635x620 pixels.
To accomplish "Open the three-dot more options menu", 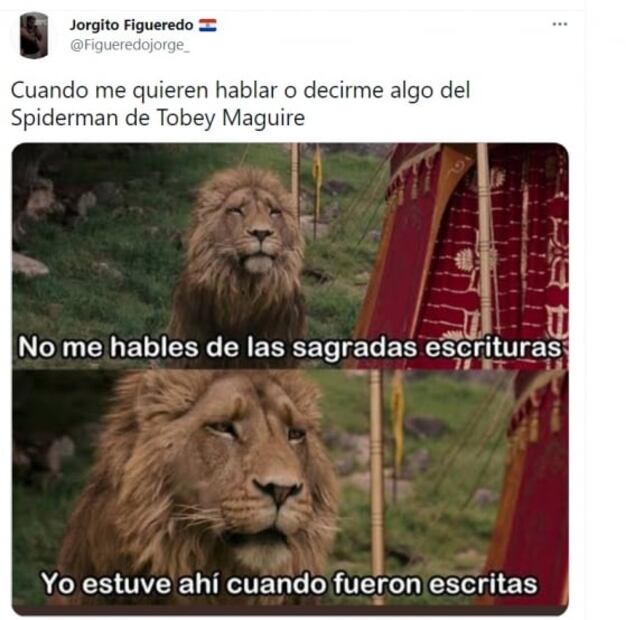I will tap(560, 24).
